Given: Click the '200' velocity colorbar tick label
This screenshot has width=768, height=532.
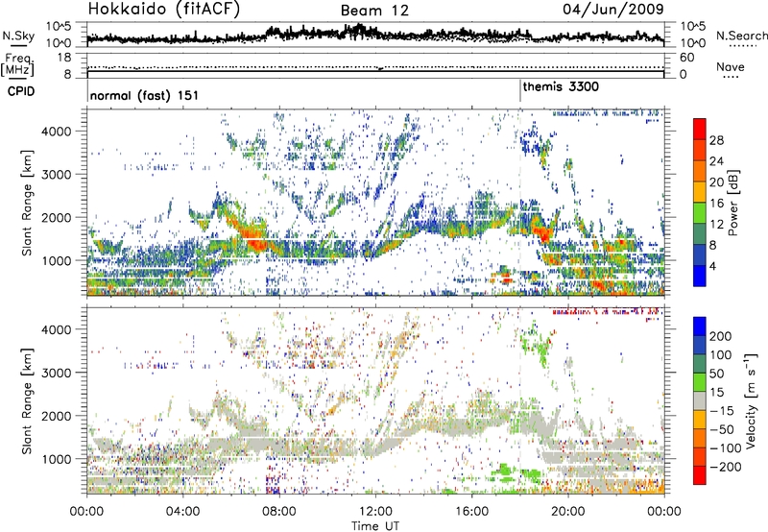Looking at the screenshot, I should (721, 336).
